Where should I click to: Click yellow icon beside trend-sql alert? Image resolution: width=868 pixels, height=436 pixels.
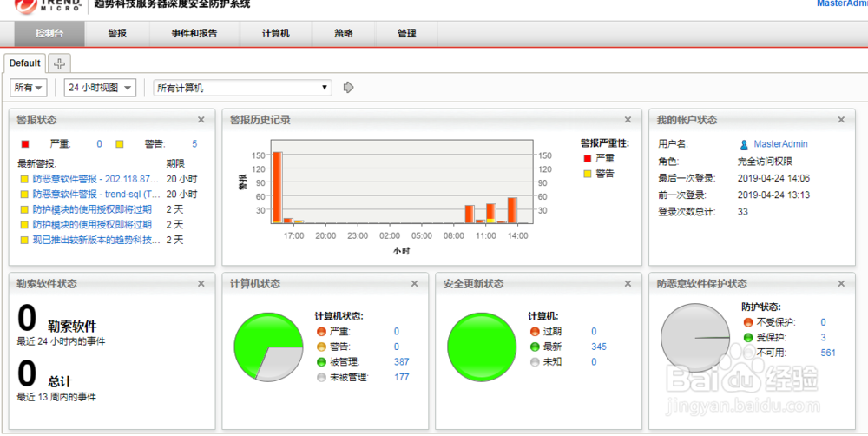tap(25, 195)
